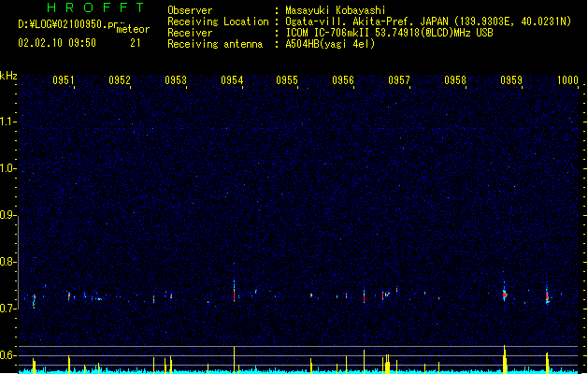Click the 0.7 kHz axis label
The width and height of the screenshot is (588, 374).
click(7, 309)
